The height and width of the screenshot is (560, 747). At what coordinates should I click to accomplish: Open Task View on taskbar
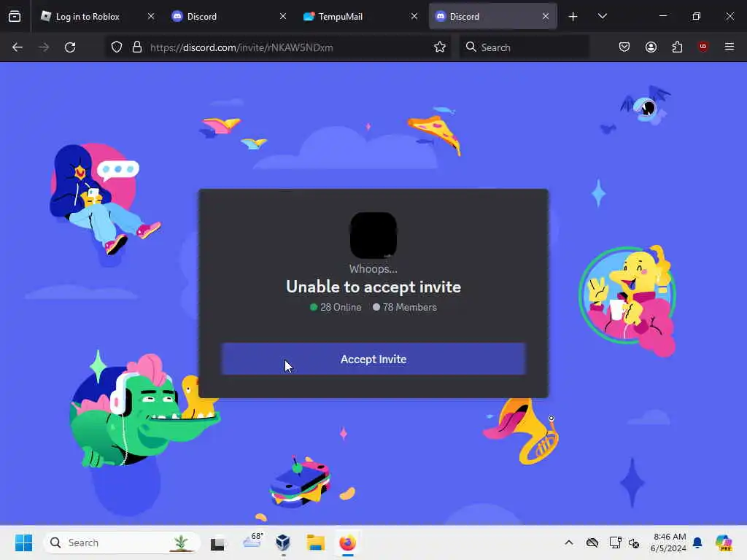point(217,542)
